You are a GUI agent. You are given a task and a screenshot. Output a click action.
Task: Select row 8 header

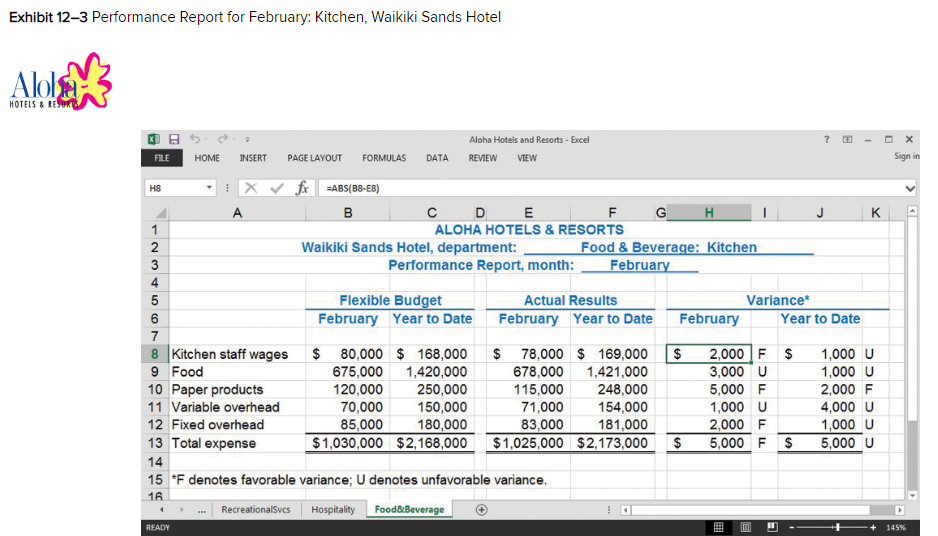(155, 354)
